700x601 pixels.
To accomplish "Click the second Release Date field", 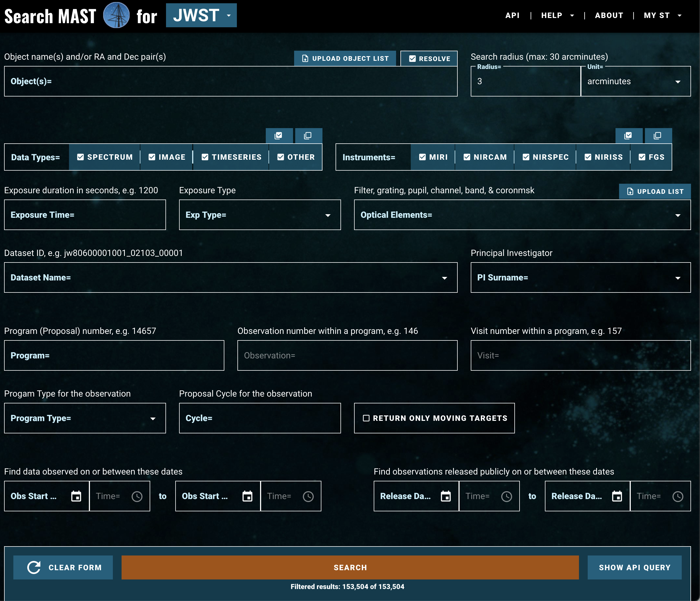I will tap(587, 496).
